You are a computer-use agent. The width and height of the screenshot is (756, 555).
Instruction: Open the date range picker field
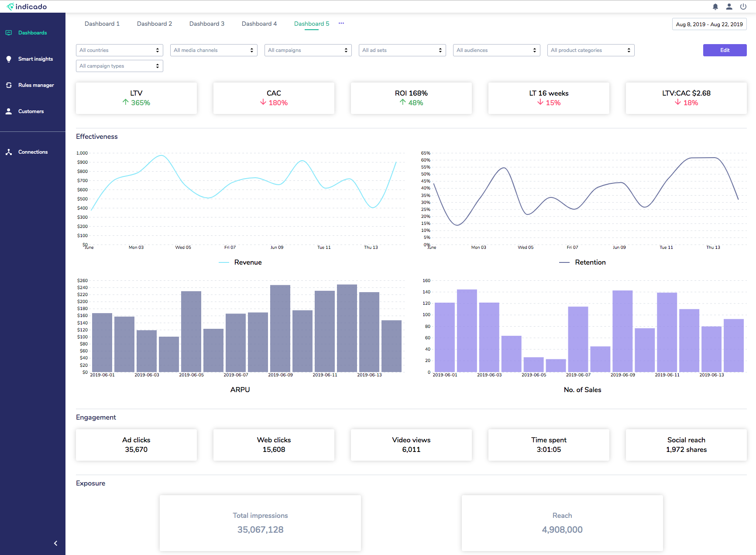(x=709, y=24)
